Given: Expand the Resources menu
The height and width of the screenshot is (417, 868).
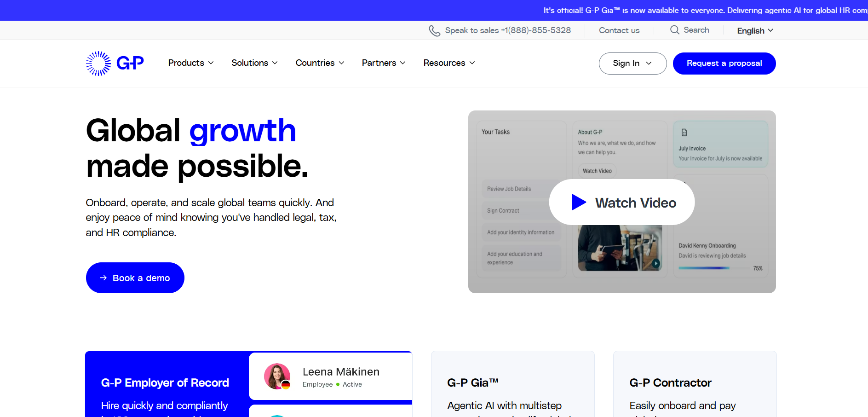Looking at the screenshot, I should 449,63.
